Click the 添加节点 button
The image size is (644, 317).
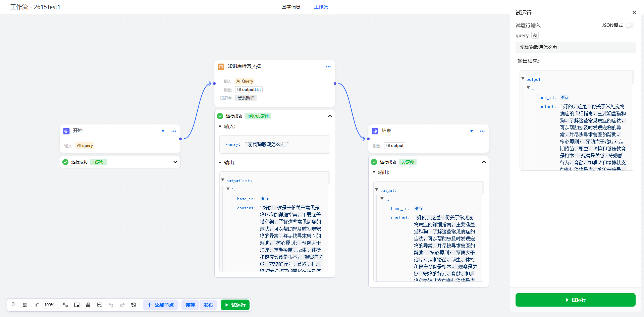pos(161,305)
